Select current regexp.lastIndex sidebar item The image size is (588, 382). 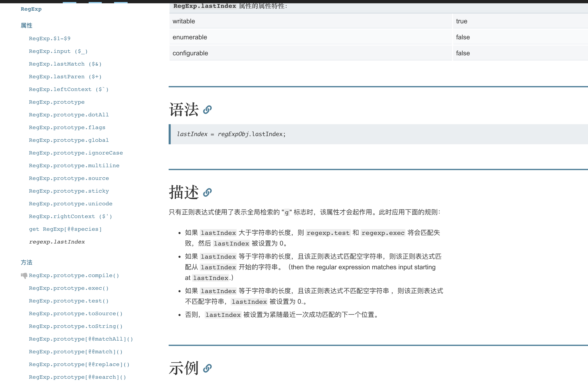pyautogui.click(x=57, y=242)
